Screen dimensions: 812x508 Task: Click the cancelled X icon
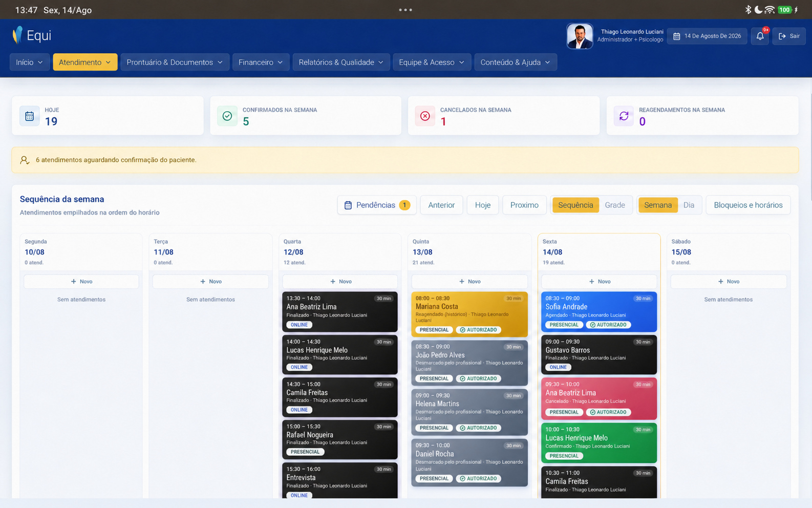425,116
